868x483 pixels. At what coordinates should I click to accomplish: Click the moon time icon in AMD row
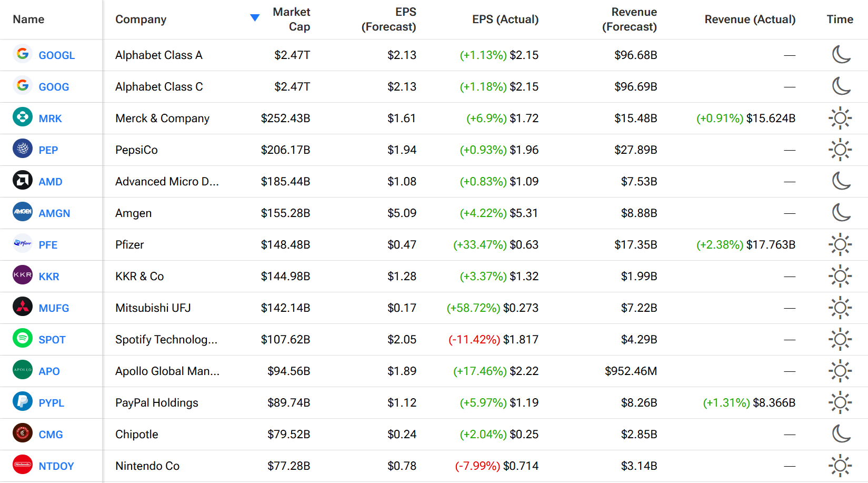pyautogui.click(x=841, y=181)
